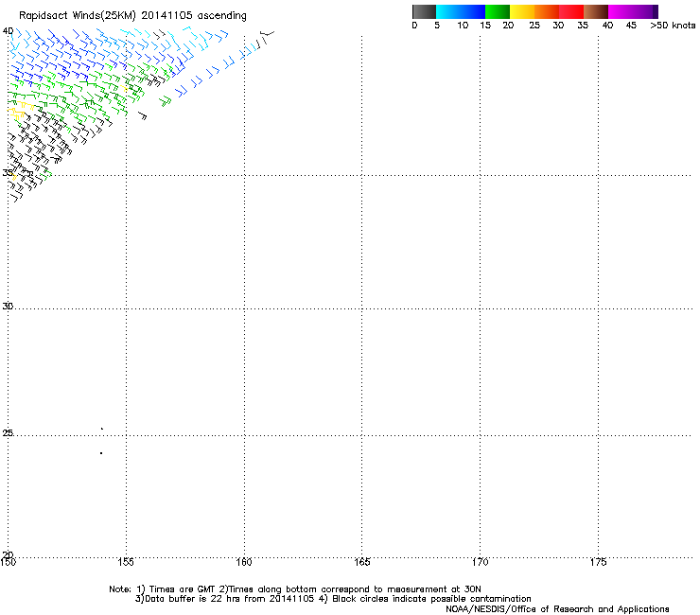
Task: Click the 'NOAA/NESDIS/Office of Research and Applications' credit
Action: coord(557,609)
